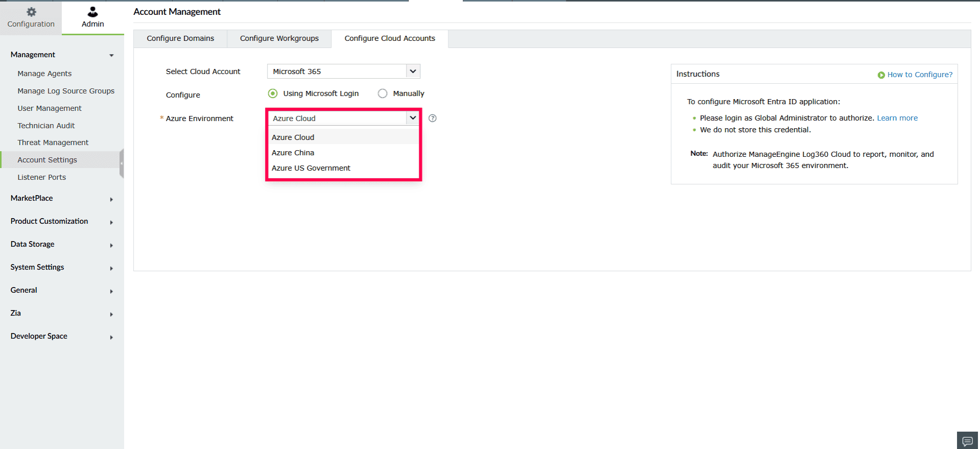Click the How to Configure? link

(x=920, y=75)
